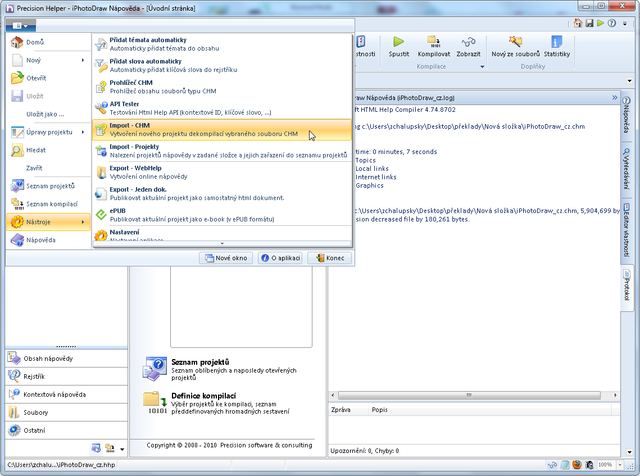Open Rejstřík navigation pane

click(66, 376)
